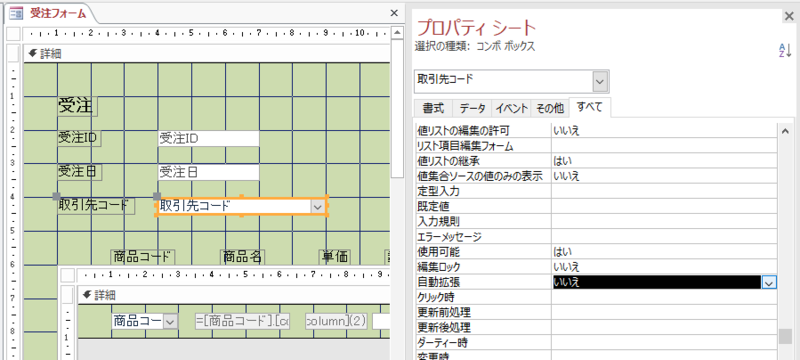Close the プロパティ シート pane
Viewport: 800px width, 360px height.
coord(789,17)
